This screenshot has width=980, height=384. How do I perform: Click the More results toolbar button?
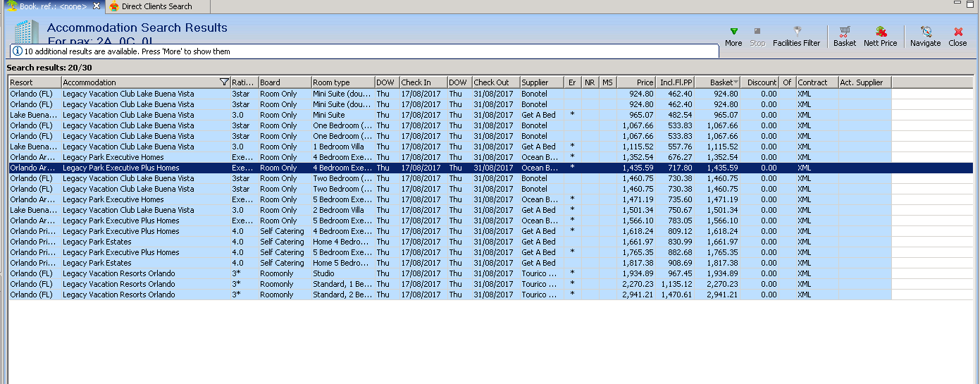[x=733, y=37]
